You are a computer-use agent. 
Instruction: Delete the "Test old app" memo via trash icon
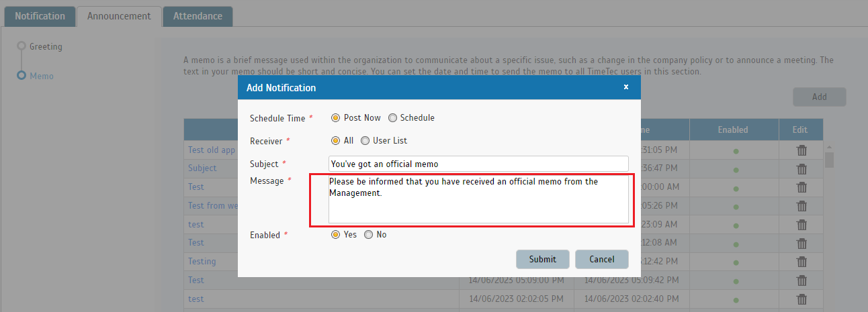801,150
